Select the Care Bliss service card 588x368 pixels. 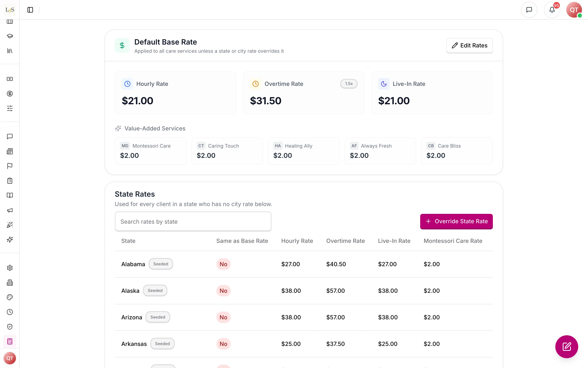pyautogui.click(x=457, y=151)
